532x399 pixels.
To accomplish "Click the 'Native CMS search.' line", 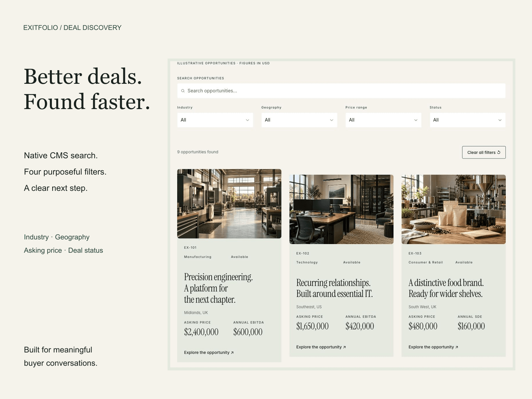I will click(61, 156).
